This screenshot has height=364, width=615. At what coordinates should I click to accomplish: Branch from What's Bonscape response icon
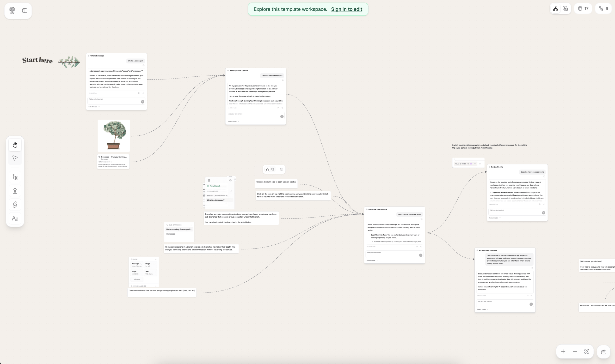(x=139, y=93)
